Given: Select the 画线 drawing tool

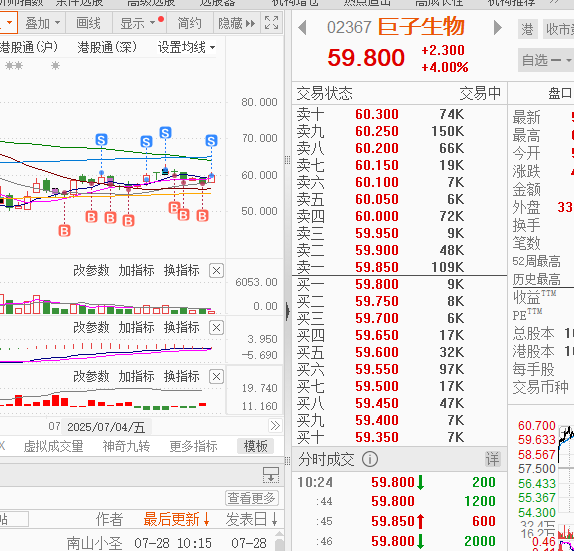Looking at the screenshot, I should pos(88,24).
